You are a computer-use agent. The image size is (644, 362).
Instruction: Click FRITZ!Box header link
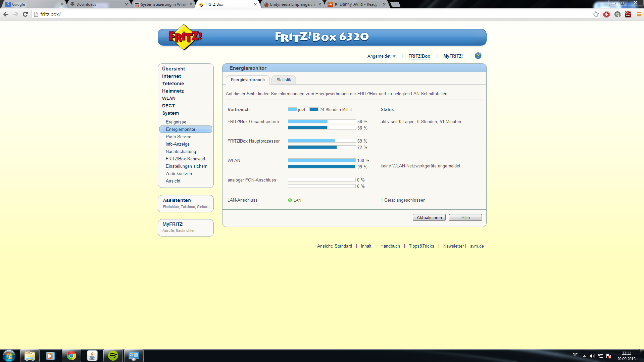[x=419, y=56]
